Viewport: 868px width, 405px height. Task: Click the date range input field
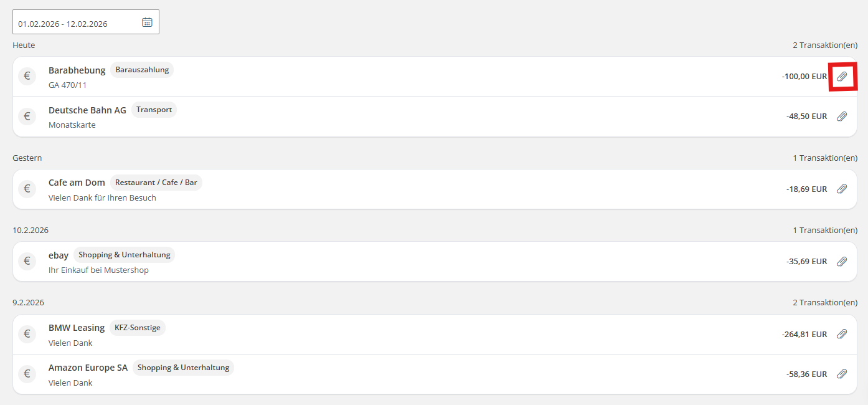point(75,23)
